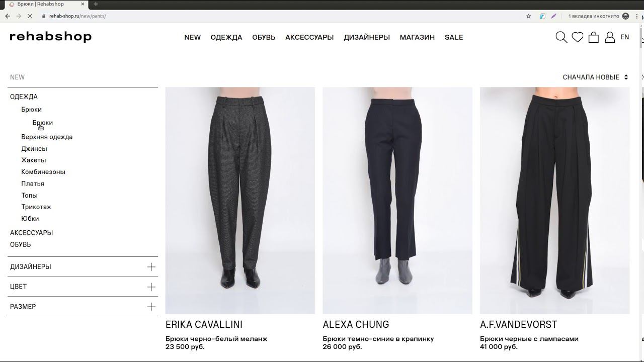Go to rehabshop home logo
This screenshot has height=362, width=644.
(x=50, y=37)
